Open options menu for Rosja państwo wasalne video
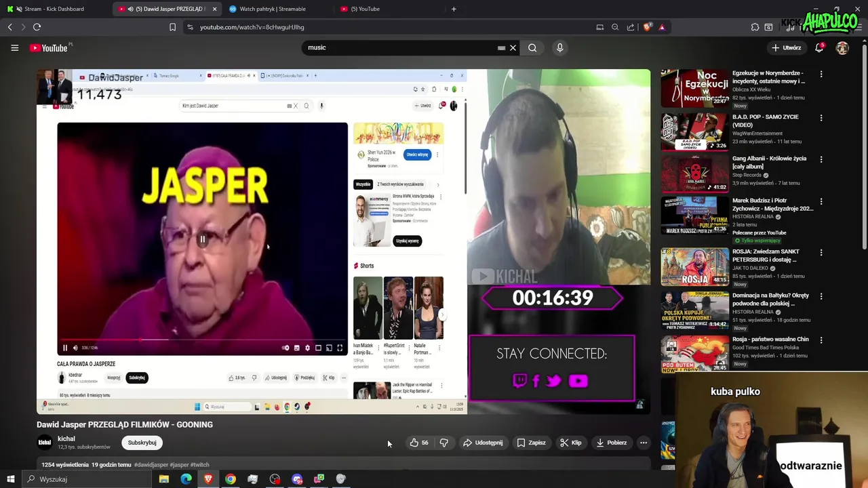Screen dimensions: 868x488 (821, 340)
